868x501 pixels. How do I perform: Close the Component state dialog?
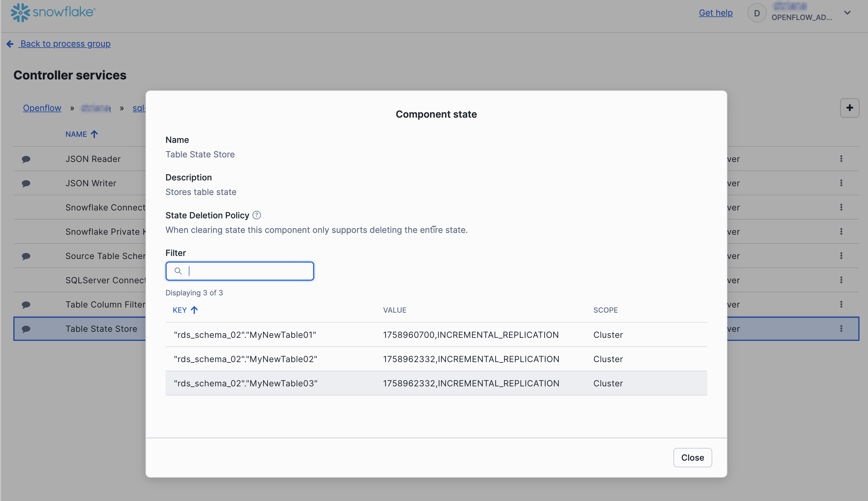(x=692, y=458)
